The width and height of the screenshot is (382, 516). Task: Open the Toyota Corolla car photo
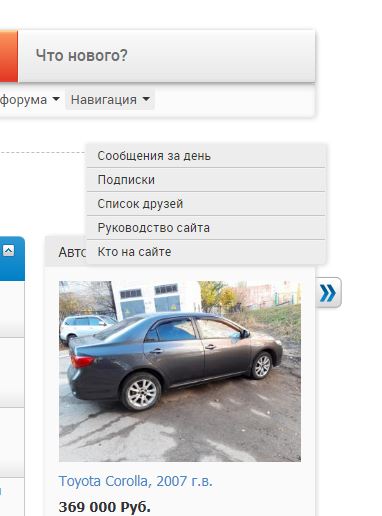[180, 371]
